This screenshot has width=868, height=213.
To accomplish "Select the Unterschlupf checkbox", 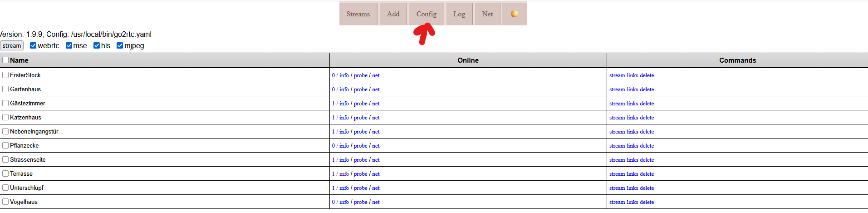I will [5, 188].
